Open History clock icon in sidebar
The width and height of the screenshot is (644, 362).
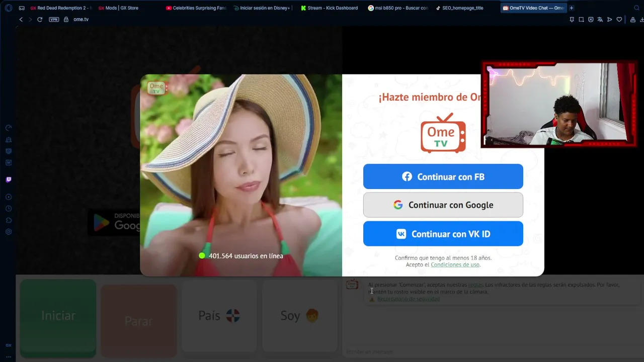pos(9,209)
